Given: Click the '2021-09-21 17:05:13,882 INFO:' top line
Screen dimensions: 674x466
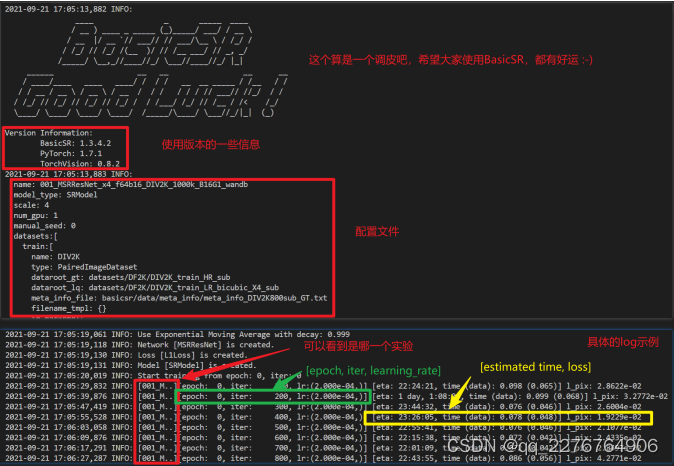Looking at the screenshot, I should pyautogui.click(x=69, y=9).
